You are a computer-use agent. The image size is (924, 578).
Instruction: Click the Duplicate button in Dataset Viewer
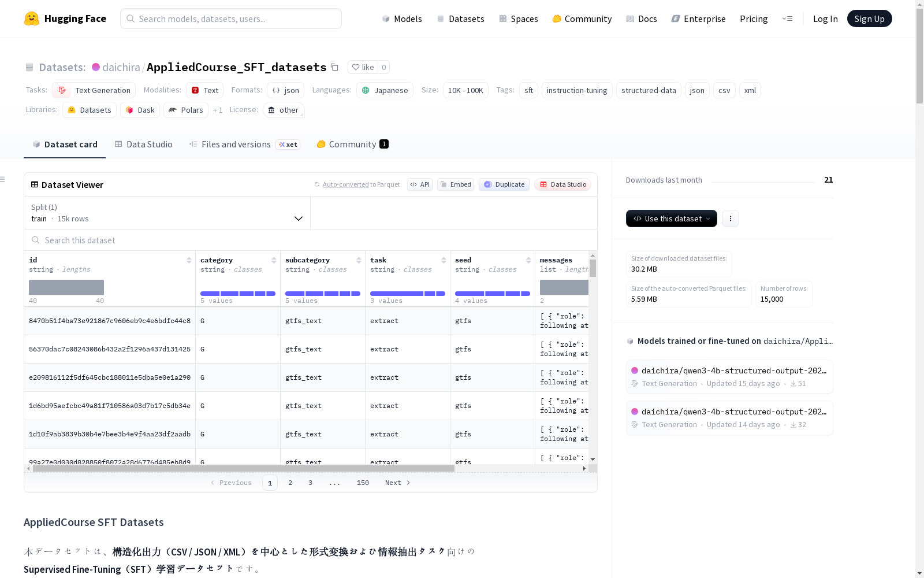click(504, 184)
